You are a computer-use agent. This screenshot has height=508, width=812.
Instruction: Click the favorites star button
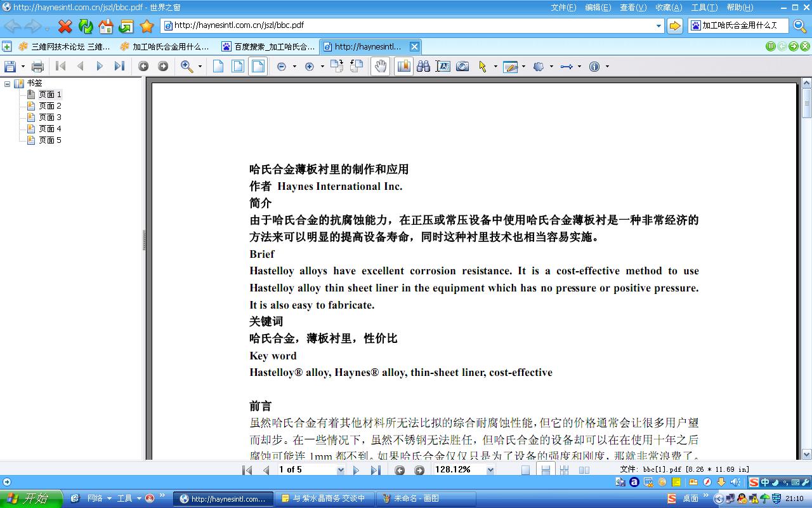point(147,26)
